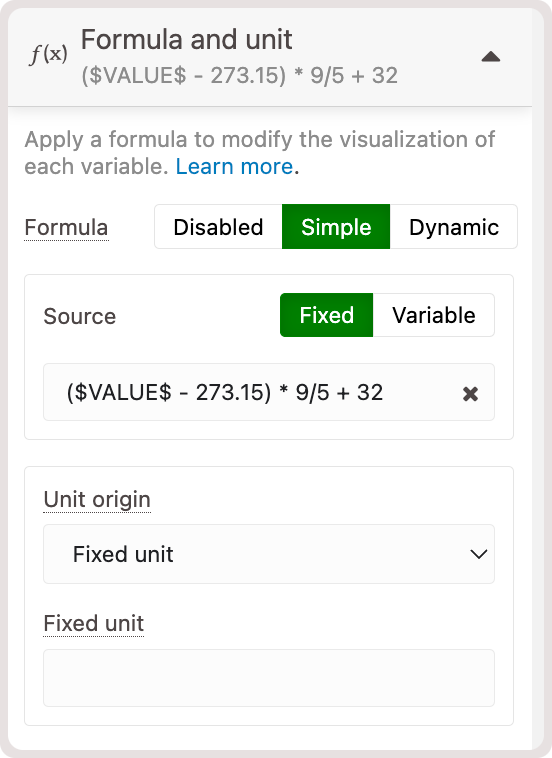Click the "Apply a formula" description text

tap(260, 153)
